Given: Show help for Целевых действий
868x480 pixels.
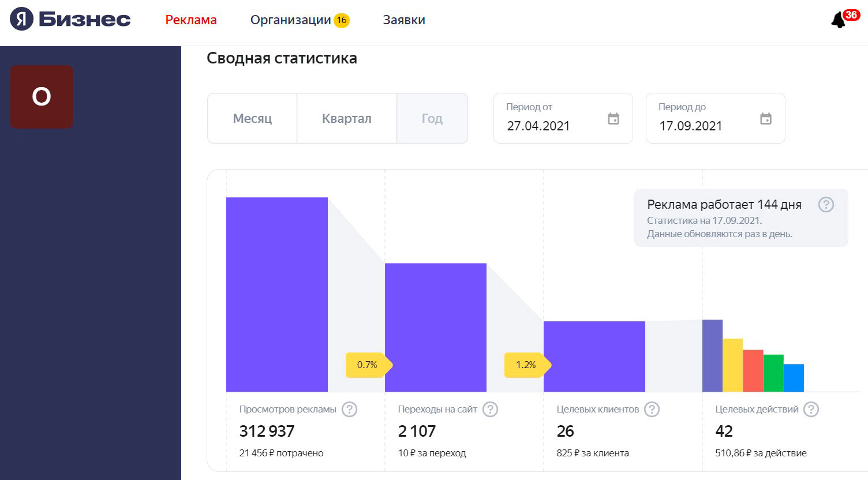Looking at the screenshot, I should [x=811, y=410].
